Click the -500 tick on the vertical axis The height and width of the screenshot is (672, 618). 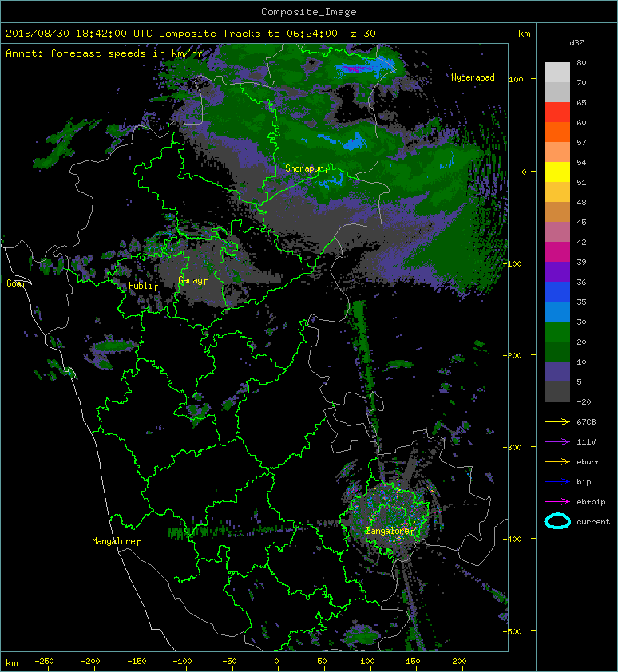(x=513, y=631)
